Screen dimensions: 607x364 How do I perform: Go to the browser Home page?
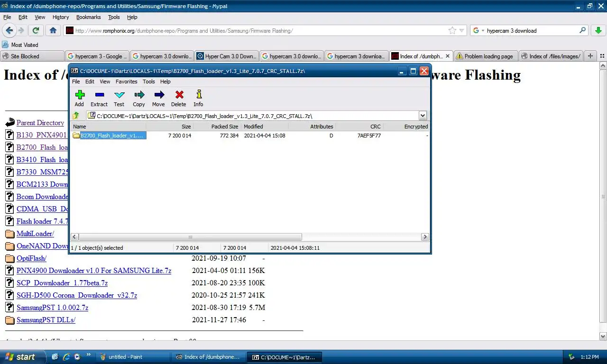tap(53, 30)
